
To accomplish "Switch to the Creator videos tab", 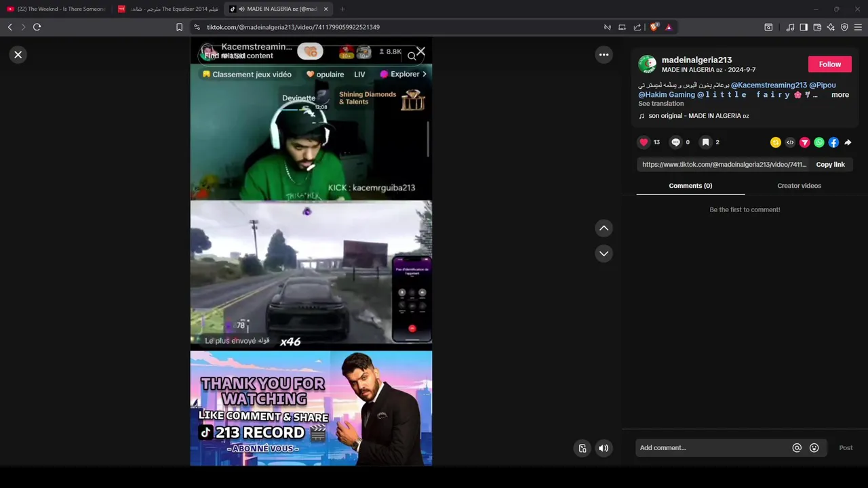I will point(799,186).
